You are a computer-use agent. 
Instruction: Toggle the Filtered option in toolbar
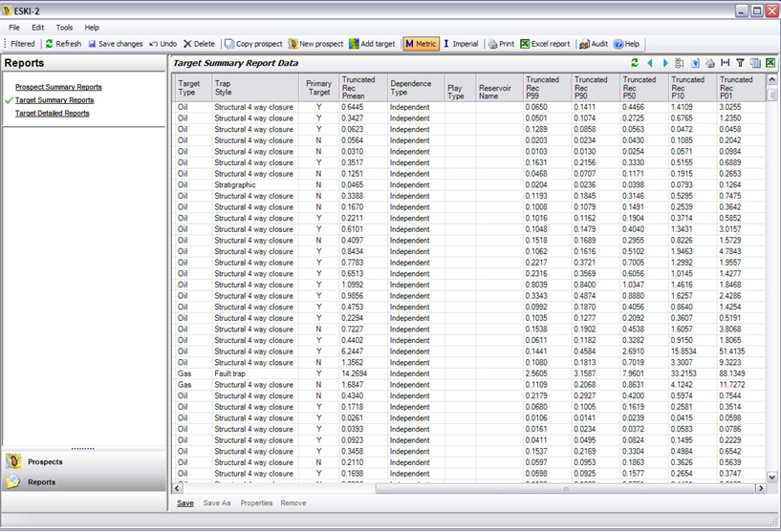click(x=22, y=44)
